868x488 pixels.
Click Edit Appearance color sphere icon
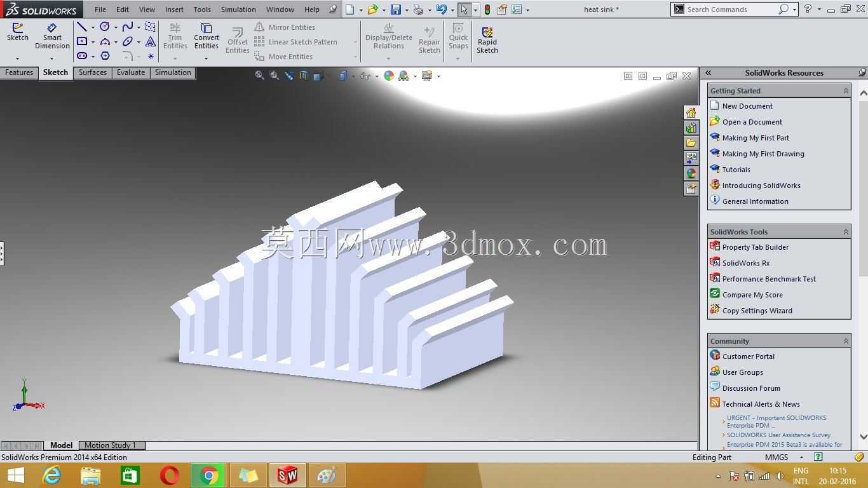[389, 76]
